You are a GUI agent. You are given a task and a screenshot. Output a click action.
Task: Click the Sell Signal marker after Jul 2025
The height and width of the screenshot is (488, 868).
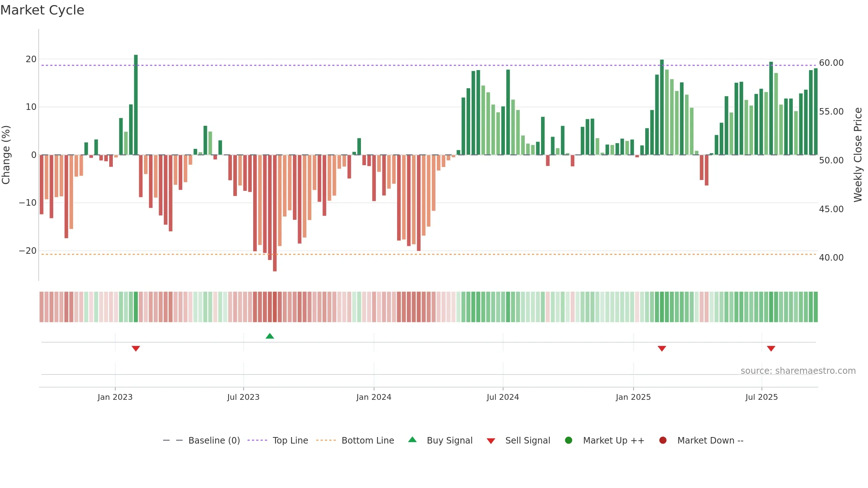pos(771,348)
